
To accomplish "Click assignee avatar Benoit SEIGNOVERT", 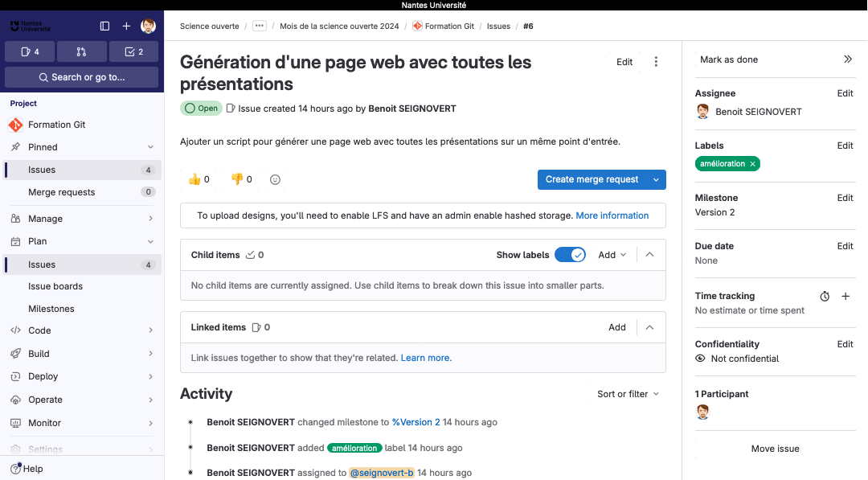I will pyautogui.click(x=702, y=111).
